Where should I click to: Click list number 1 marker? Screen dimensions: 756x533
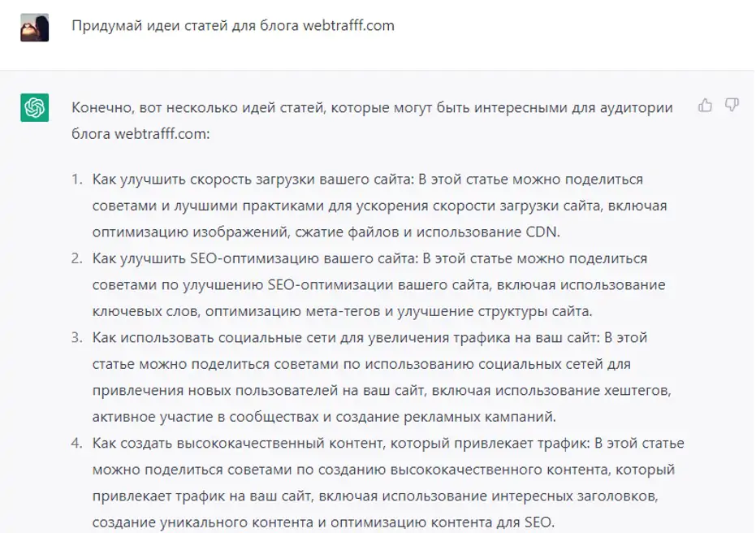point(76,179)
